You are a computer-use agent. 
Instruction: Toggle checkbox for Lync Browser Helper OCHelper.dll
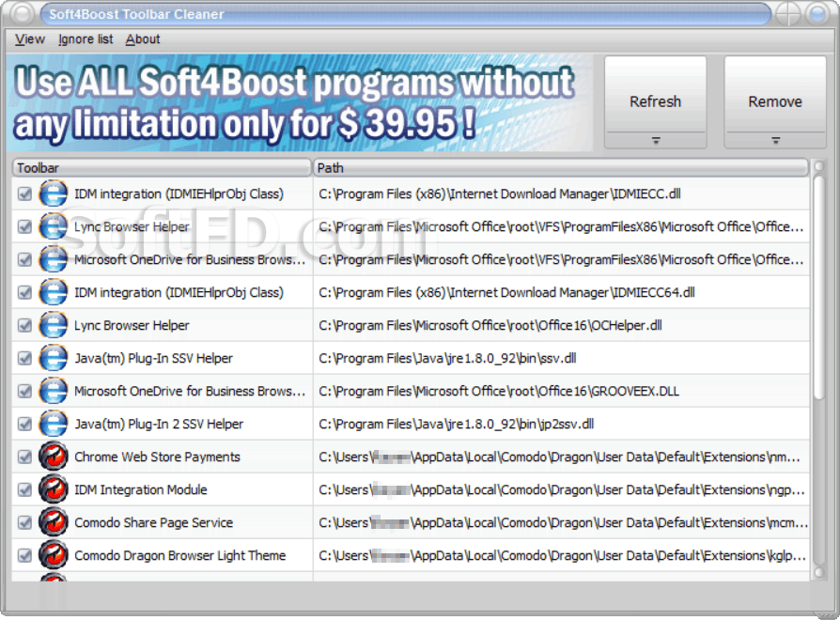tap(24, 325)
